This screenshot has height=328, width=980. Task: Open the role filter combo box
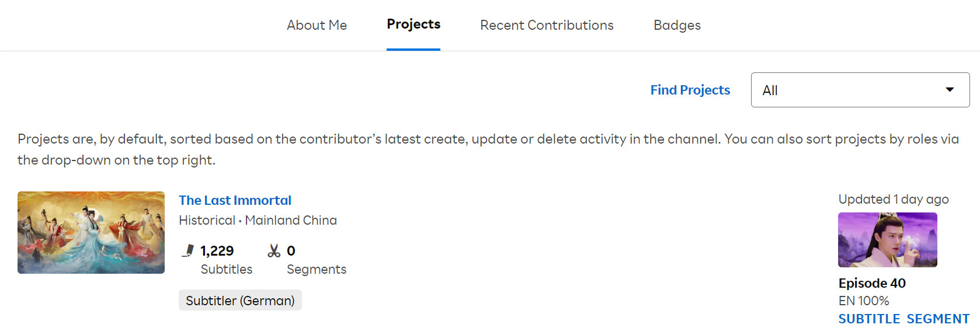click(x=860, y=90)
